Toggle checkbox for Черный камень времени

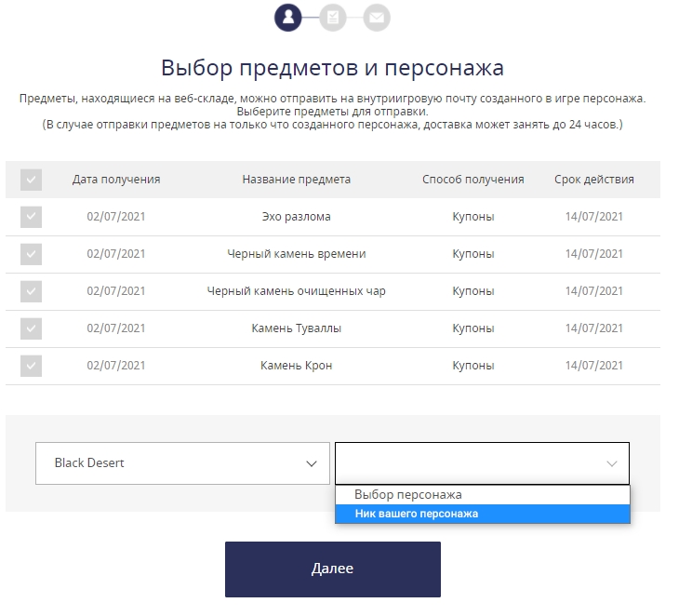(x=32, y=254)
